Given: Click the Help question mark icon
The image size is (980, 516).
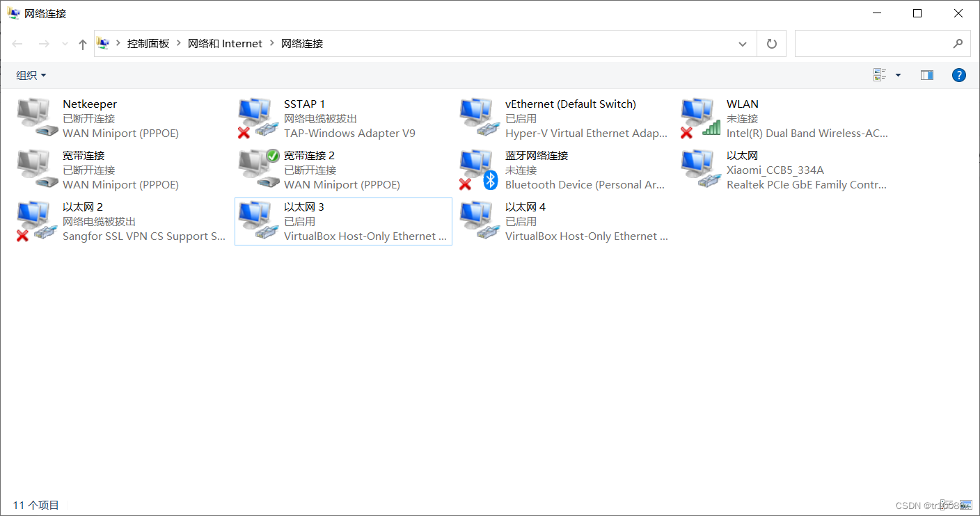Looking at the screenshot, I should tap(958, 75).
